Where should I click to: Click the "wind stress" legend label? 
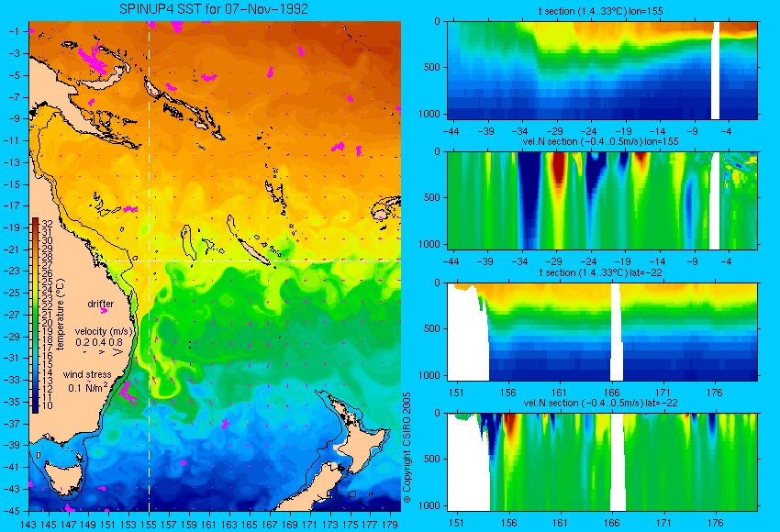(x=87, y=374)
